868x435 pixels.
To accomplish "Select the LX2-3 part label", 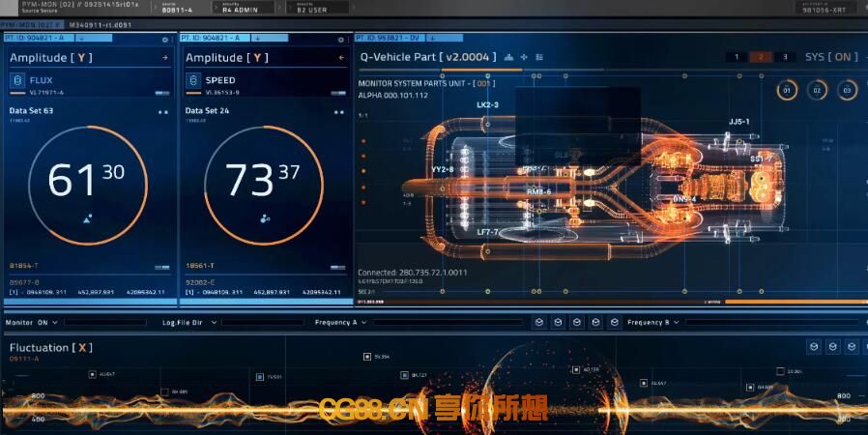I will [x=488, y=104].
